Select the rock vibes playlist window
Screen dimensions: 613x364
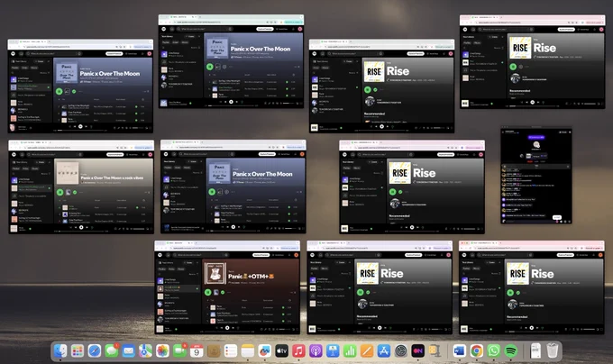[x=81, y=187]
